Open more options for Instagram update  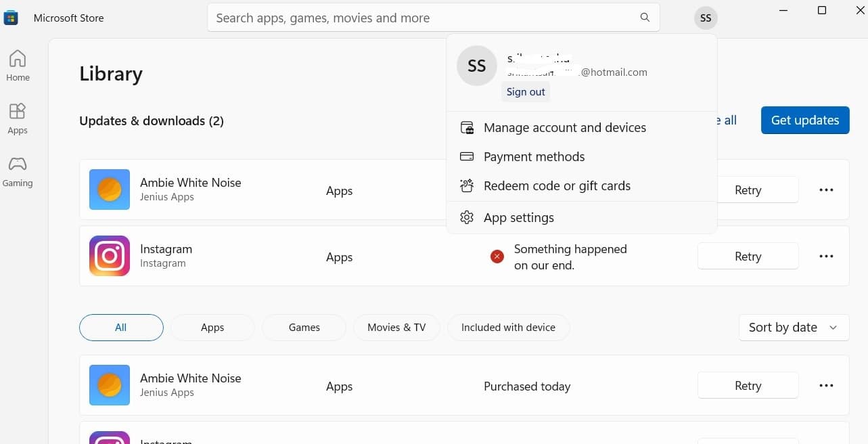coord(826,257)
